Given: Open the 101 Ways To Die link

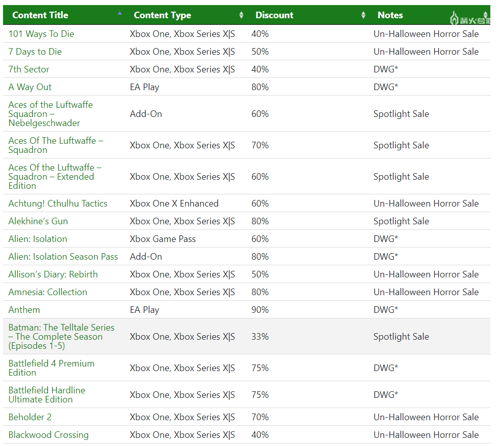Looking at the screenshot, I should click(x=41, y=34).
